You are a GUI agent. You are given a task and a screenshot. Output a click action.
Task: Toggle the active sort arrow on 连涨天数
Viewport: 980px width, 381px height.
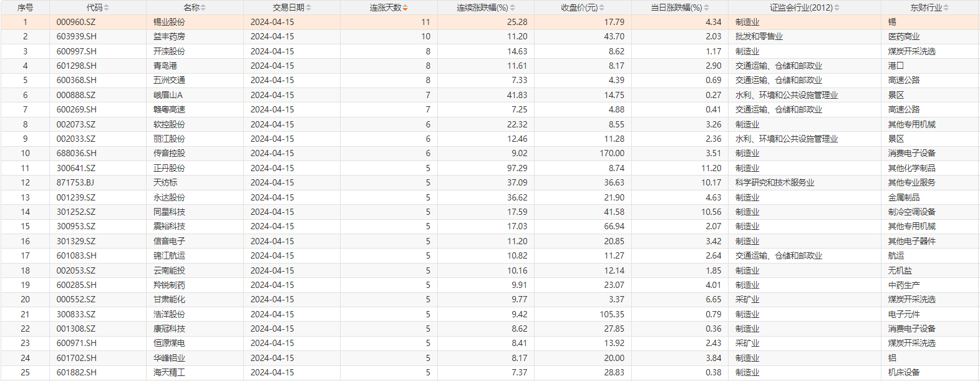tap(405, 7)
